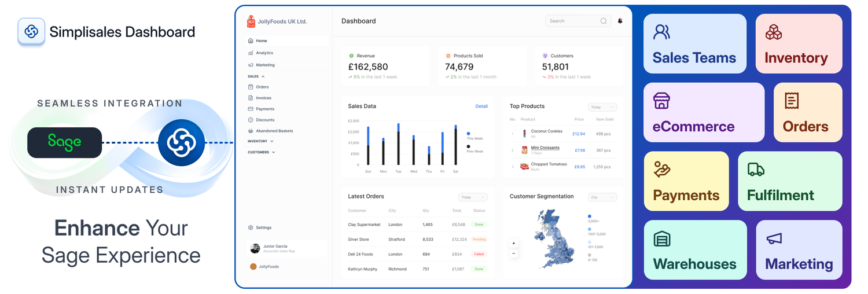Zoom out on the map with minus
This screenshot has width=868, height=294.
[514, 253]
